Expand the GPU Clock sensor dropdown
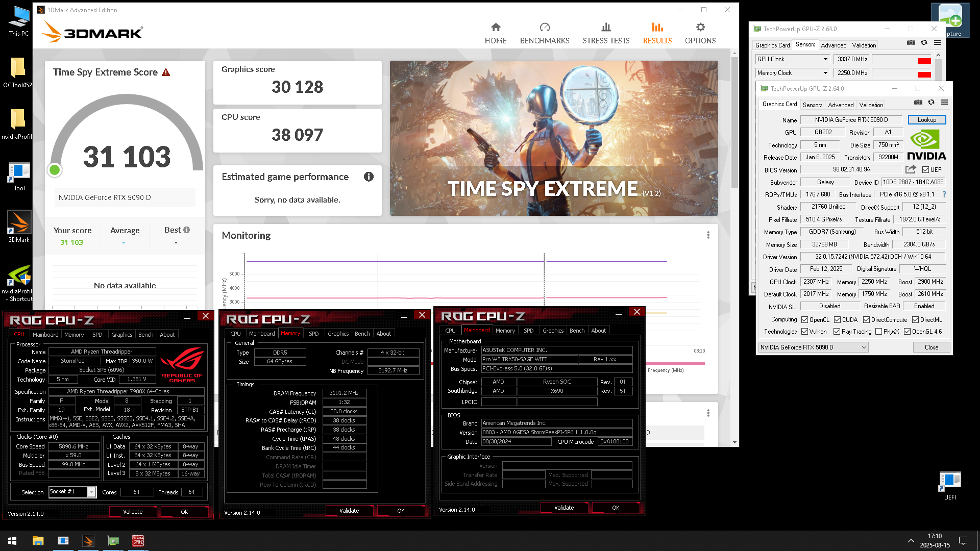Viewport: 980px width, 551px height. point(825,59)
